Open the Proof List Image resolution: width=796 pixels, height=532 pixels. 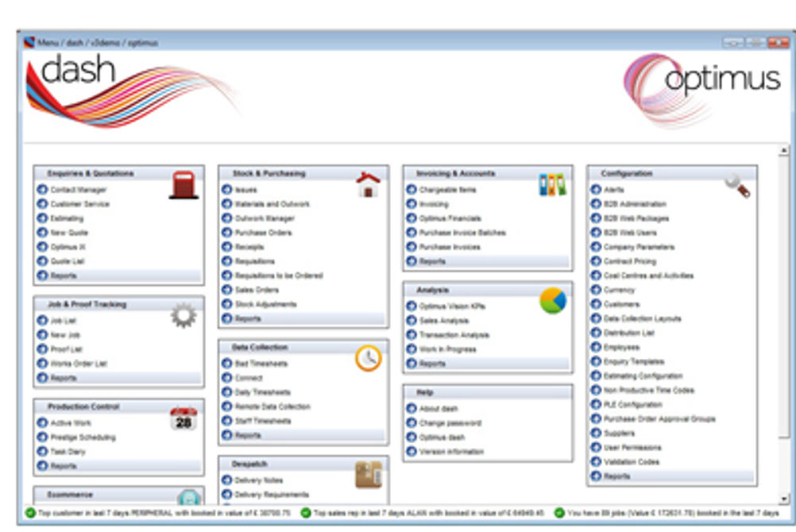66,349
